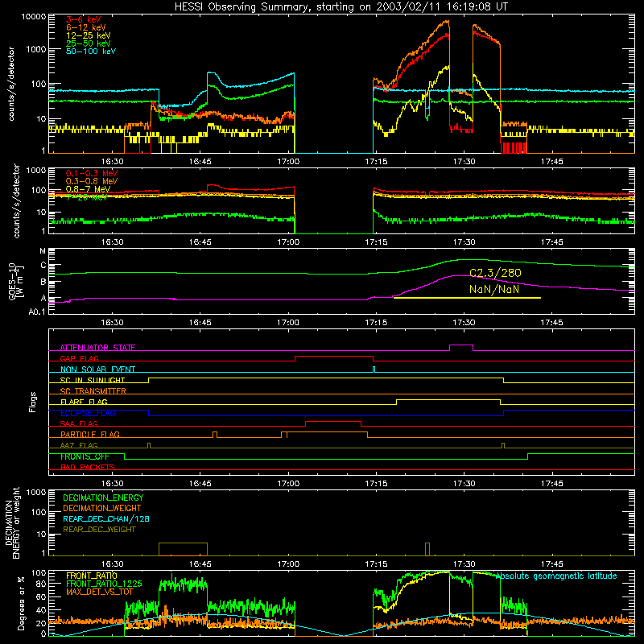Screen dimensions: 644x644
Task: Click the REAR_DEC_WEIGHT legend label
Action: point(99,530)
